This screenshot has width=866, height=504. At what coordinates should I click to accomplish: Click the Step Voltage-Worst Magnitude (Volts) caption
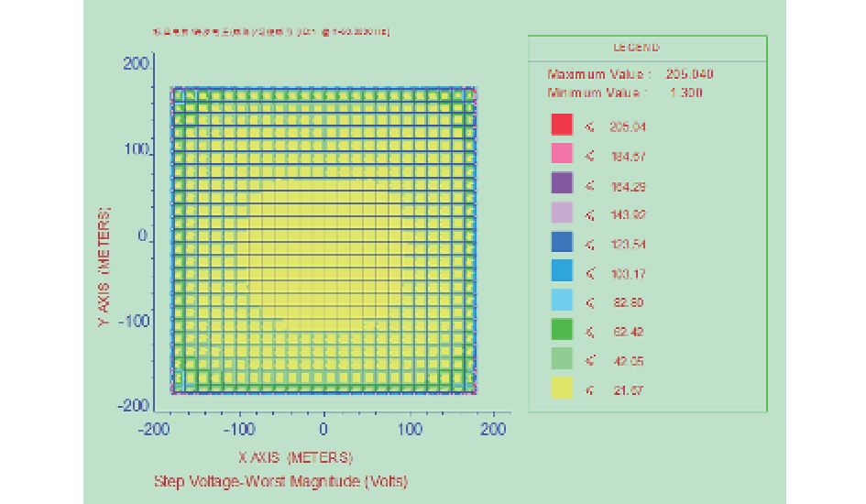pyautogui.click(x=280, y=481)
